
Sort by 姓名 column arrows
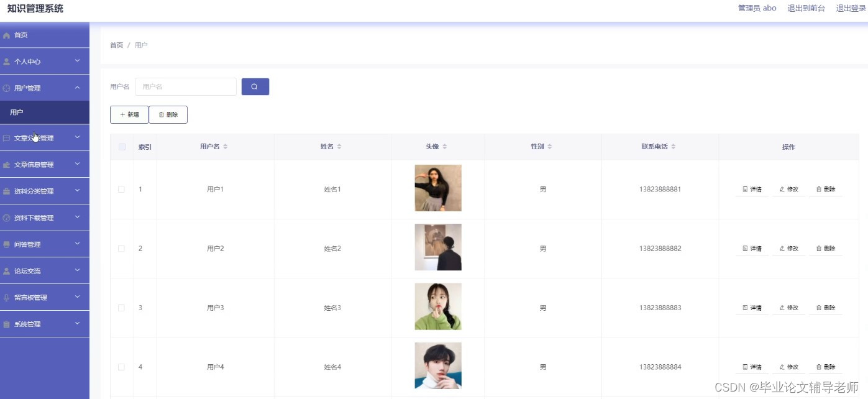pyautogui.click(x=339, y=147)
